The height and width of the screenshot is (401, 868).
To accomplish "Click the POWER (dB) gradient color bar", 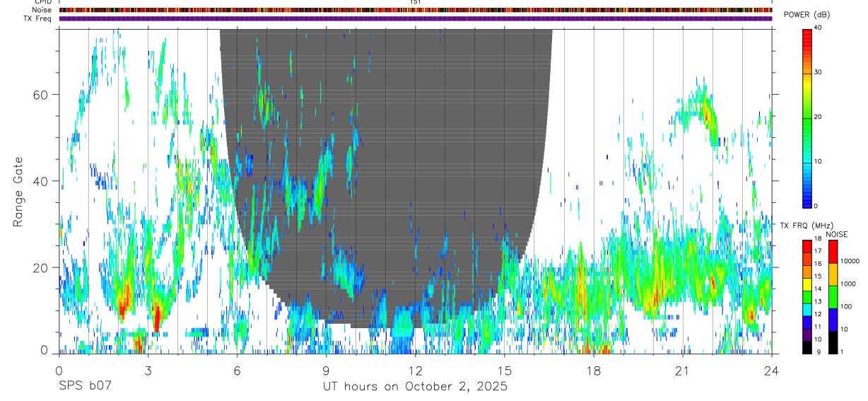I will coord(807,117).
